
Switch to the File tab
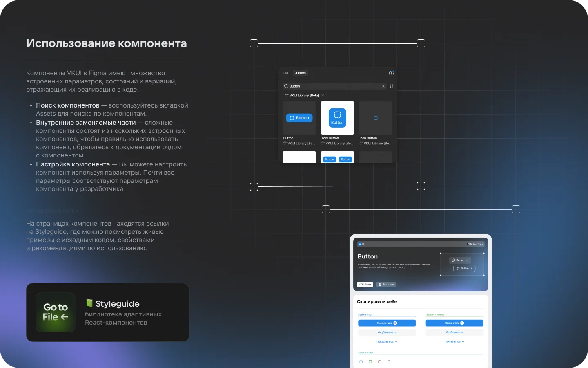(285, 73)
